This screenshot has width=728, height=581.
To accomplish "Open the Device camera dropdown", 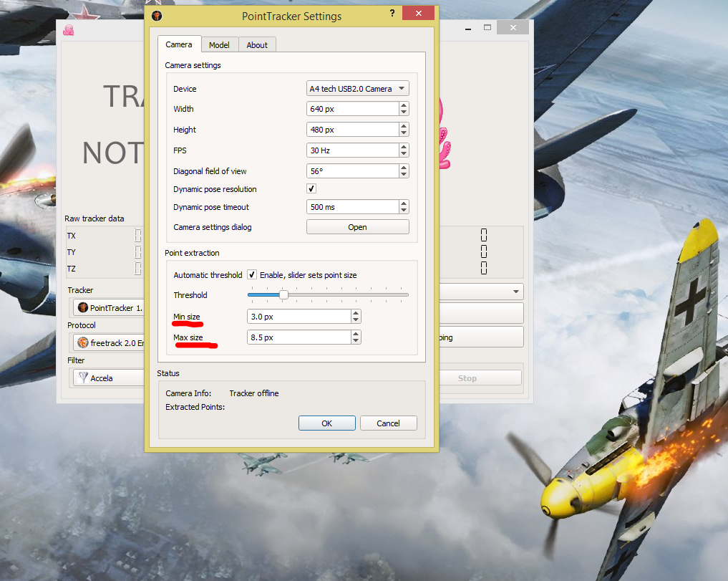I will point(357,89).
